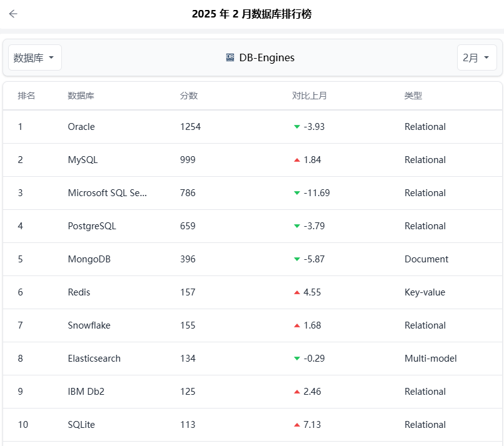This screenshot has width=504, height=446.
Task: Select the MongoDB database name
Action: pos(89,259)
